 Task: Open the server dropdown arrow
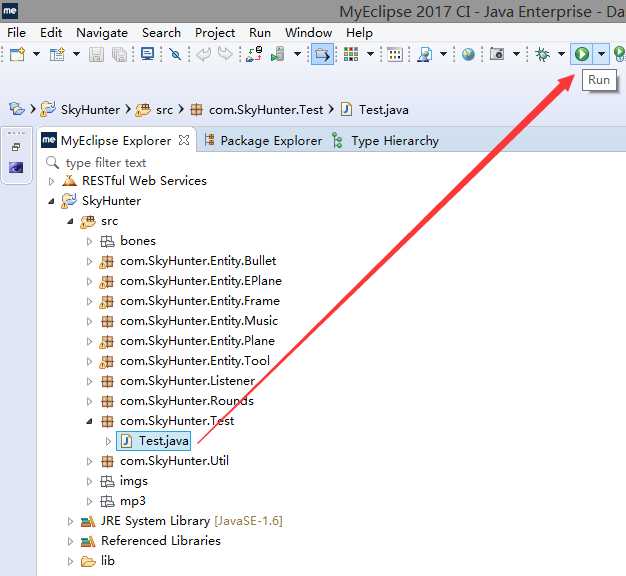[297, 53]
